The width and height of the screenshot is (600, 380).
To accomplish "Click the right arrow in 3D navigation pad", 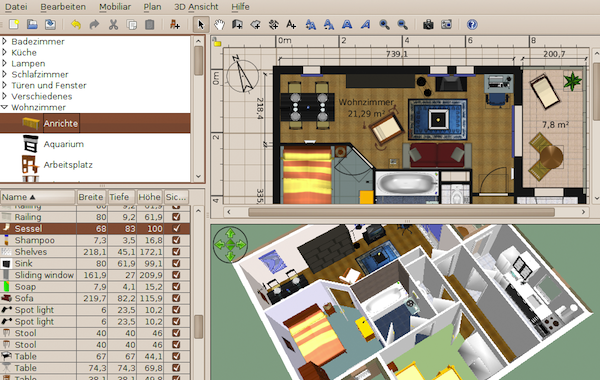I will 241,244.
